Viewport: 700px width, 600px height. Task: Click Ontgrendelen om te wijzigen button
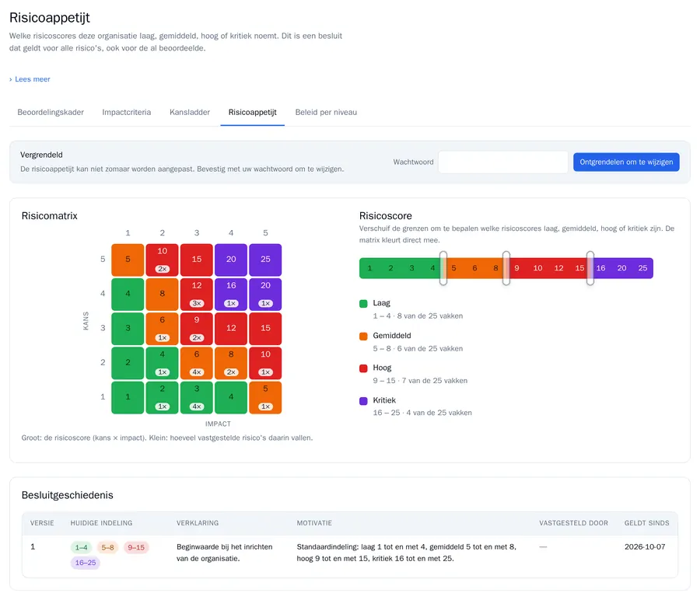pyautogui.click(x=626, y=162)
